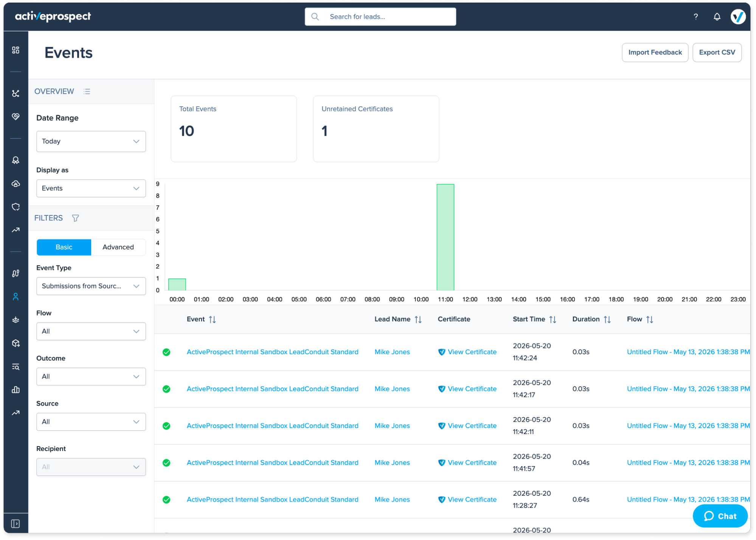The height and width of the screenshot is (540, 756).
Task: Toggle sort on Duration column
Action: coord(607,319)
